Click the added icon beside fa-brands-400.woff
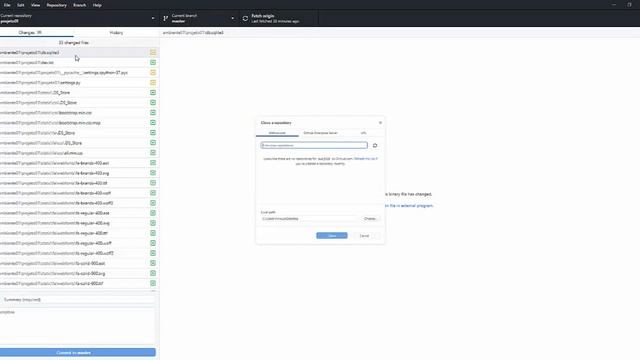 point(153,193)
